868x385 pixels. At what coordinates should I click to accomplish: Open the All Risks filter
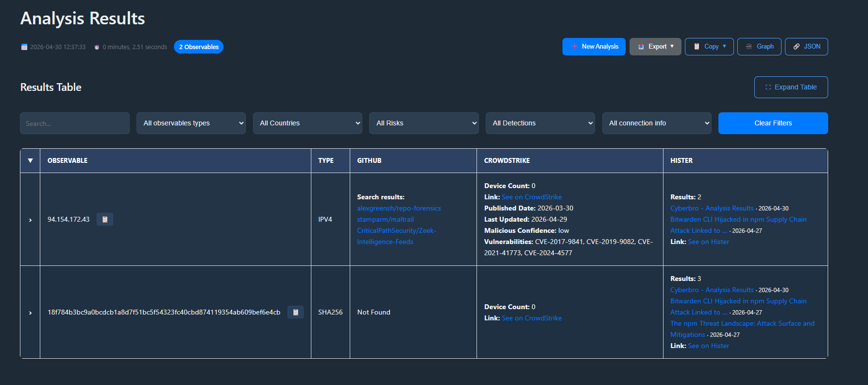pos(424,123)
